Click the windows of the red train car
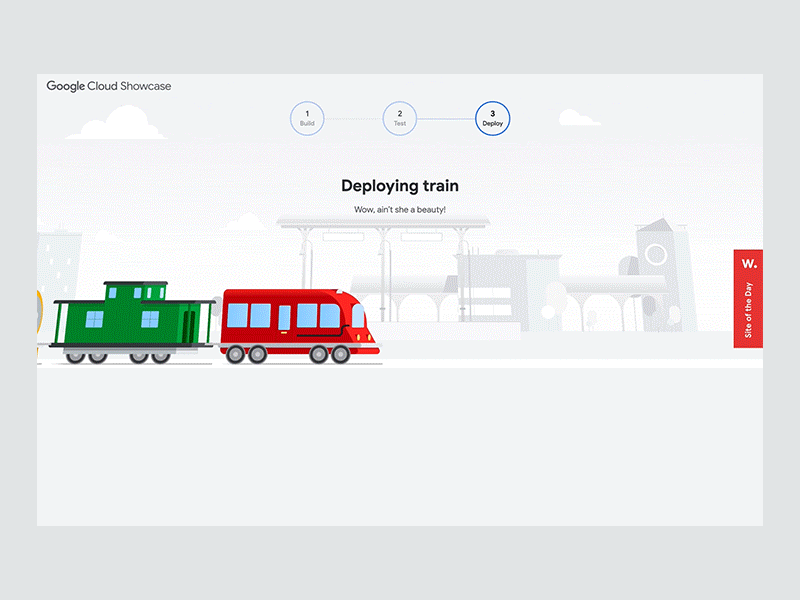 [x=280, y=313]
